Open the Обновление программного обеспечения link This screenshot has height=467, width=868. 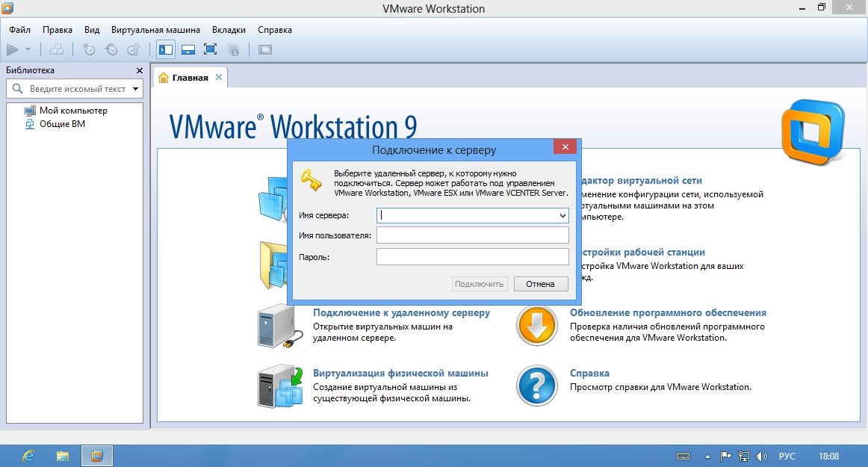(x=668, y=312)
